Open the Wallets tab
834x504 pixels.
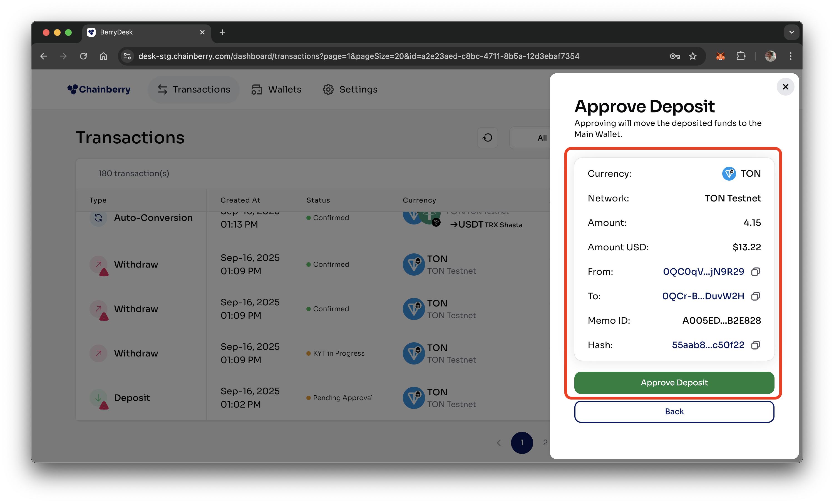coord(277,89)
